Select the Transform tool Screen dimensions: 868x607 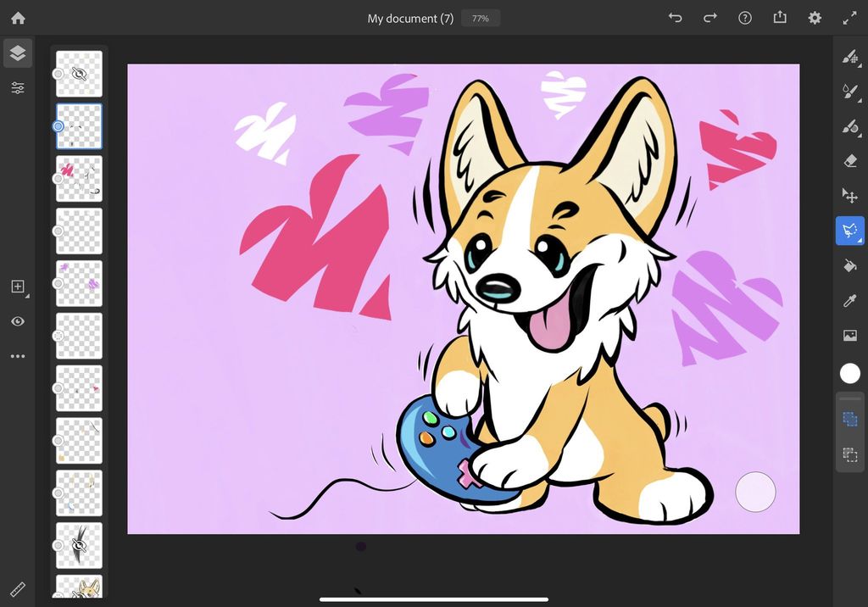(850, 195)
